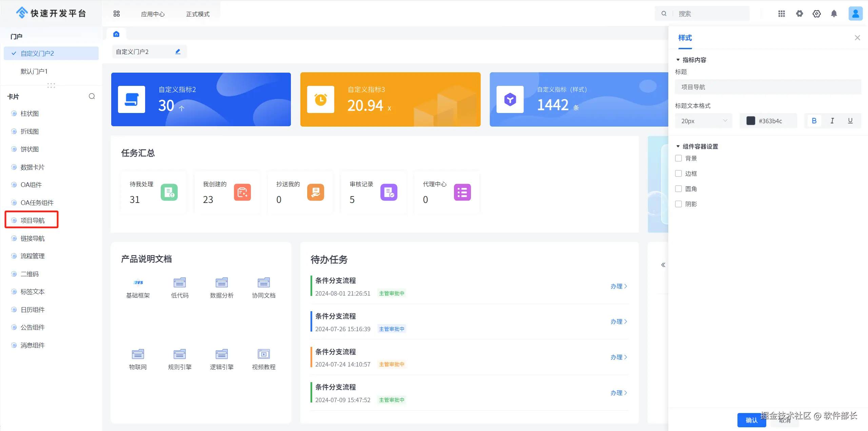Toggle bold title formatting
Viewport: 868px width, 431px height.
(814, 121)
